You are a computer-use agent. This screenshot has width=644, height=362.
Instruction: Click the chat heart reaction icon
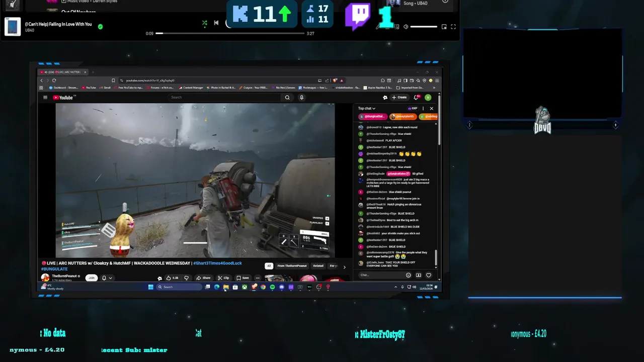pyautogui.click(x=429, y=275)
